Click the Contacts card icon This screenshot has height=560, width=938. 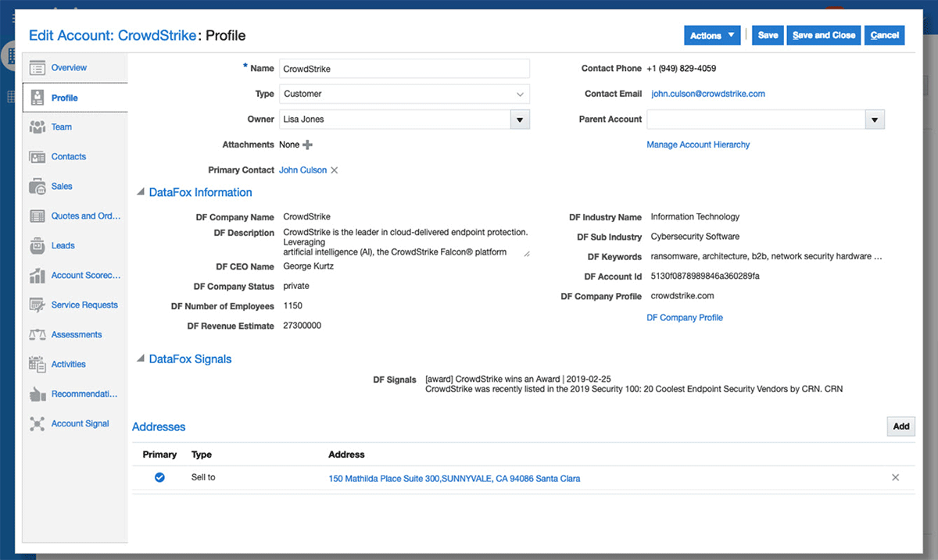[x=37, y=157]
